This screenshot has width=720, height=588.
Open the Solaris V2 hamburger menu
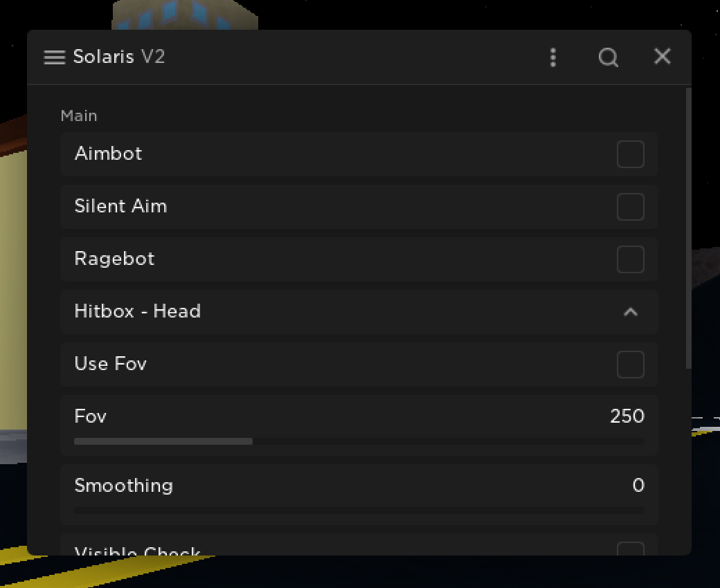point(54,57)
